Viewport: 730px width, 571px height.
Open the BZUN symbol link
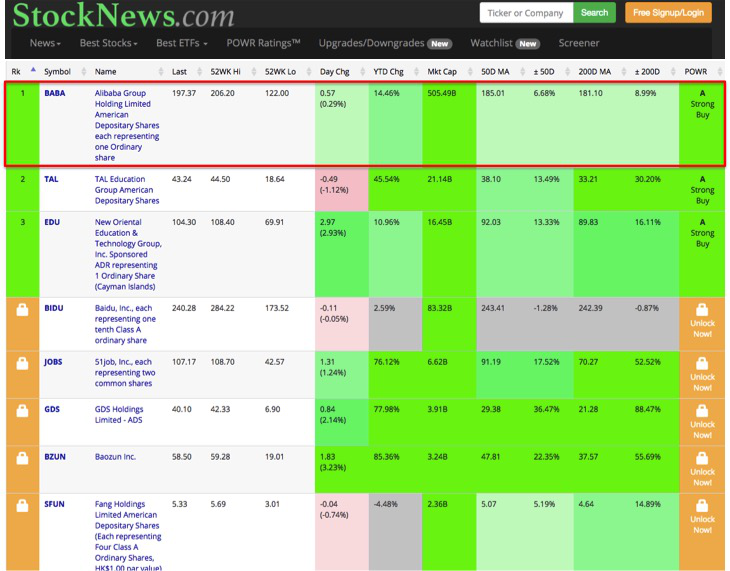pyautogui.click(x=55, y=457)
